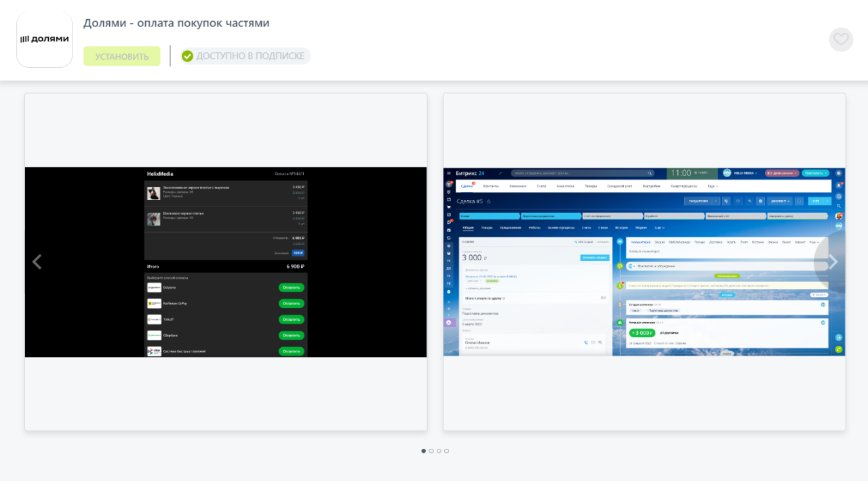Click the Доступно в подписке badge
Image resolution: width=868 pixels, height=497 pixels.
coord(245,56)
